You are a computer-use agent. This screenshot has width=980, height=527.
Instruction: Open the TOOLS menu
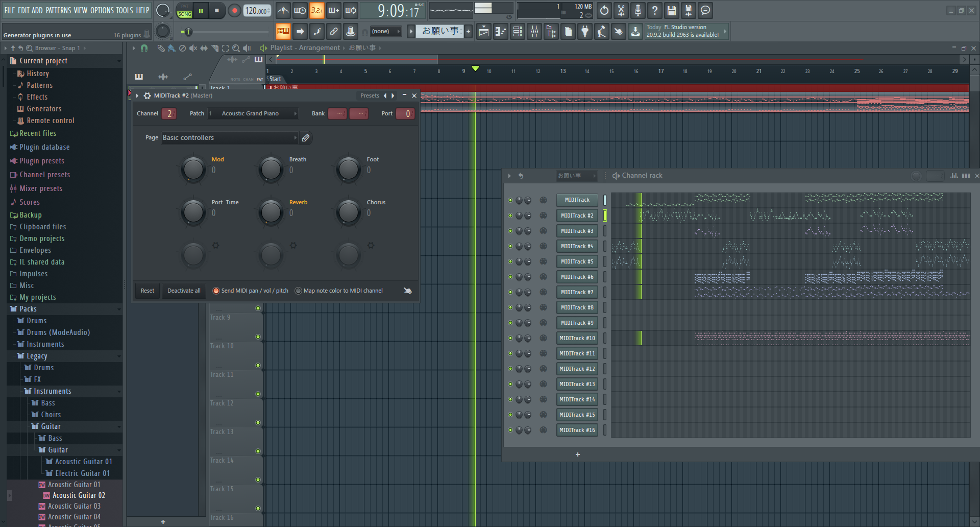pos(125,10)
